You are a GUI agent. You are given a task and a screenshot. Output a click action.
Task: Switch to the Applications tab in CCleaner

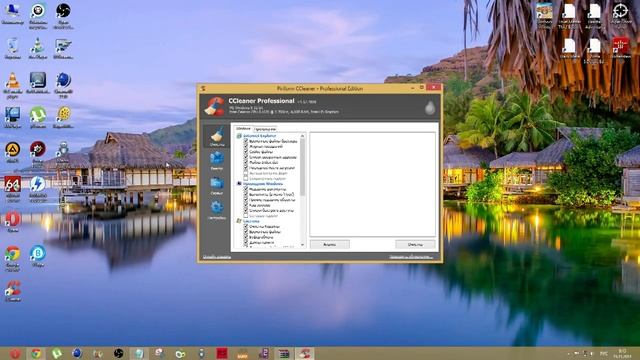pos(265,129)
